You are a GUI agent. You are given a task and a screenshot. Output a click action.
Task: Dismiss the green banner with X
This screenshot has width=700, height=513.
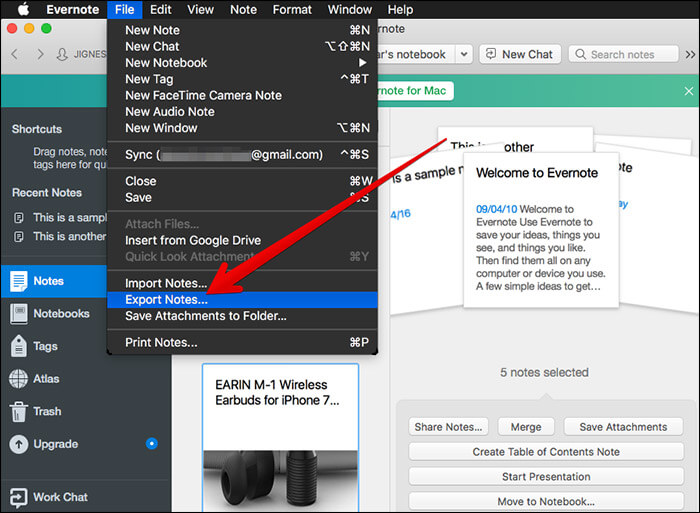point(688,91)
